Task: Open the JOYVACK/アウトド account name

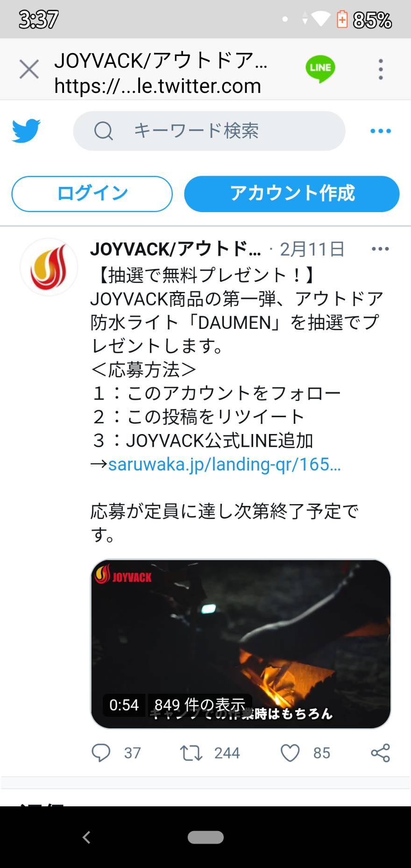Action: point(176,249)
